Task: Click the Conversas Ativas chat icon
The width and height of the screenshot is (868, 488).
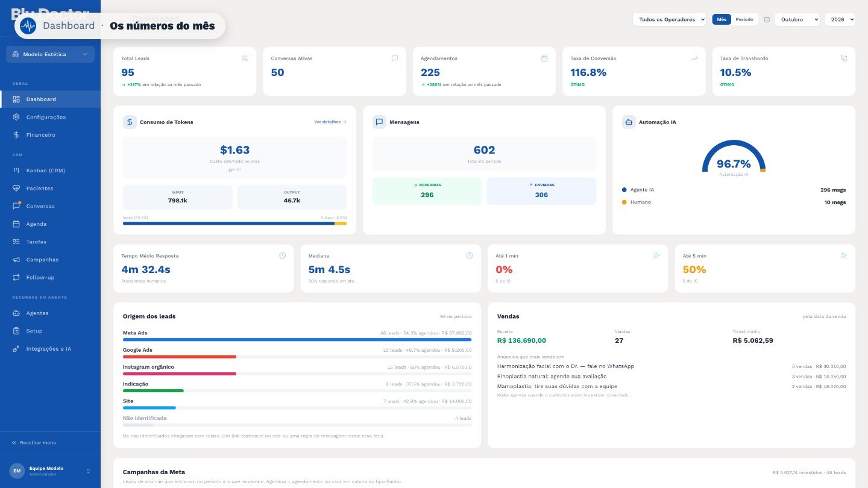Action: pos(395,58)
